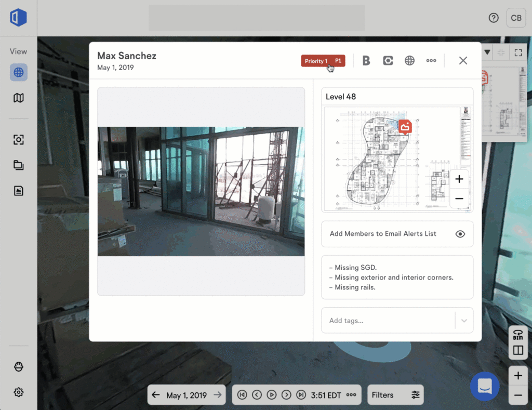Click the B integration icon in header
Viewport: 532px width, 410px height.
click(x=366, y=61)
